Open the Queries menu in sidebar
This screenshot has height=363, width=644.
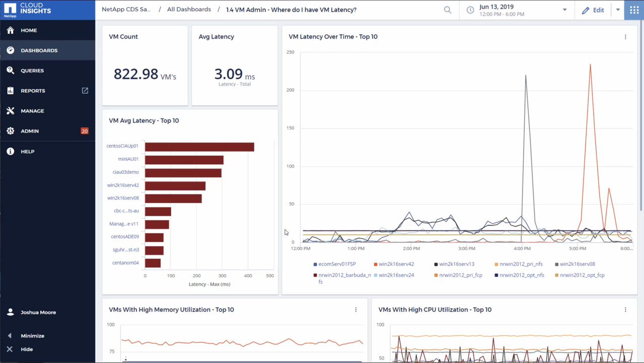coord(32,71)
